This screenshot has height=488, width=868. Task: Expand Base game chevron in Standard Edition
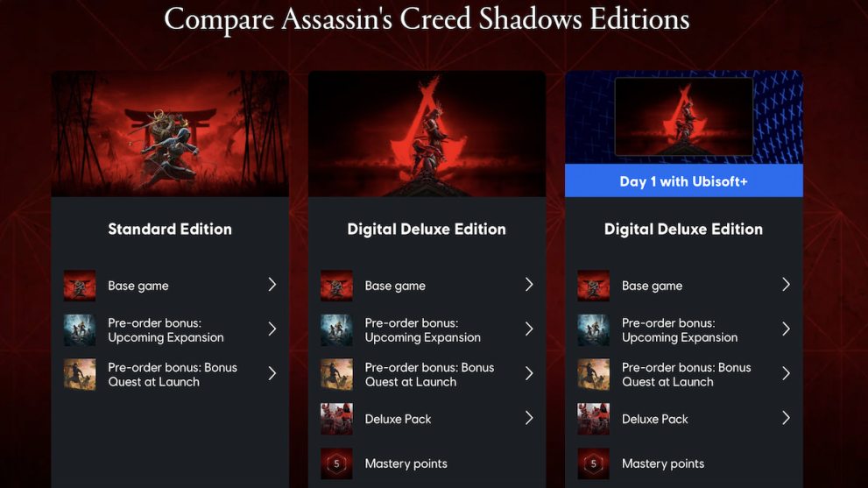pyautogui.click(x=272, y=285)
